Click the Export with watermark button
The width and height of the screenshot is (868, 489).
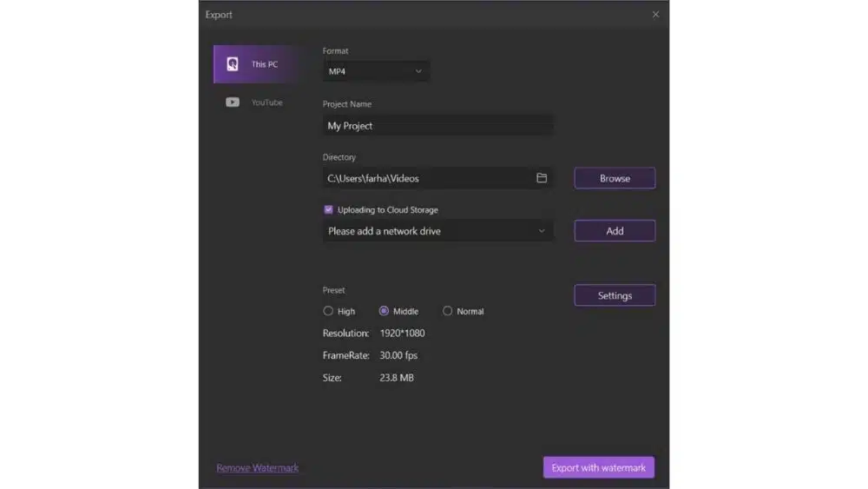[x=598, y=467]
